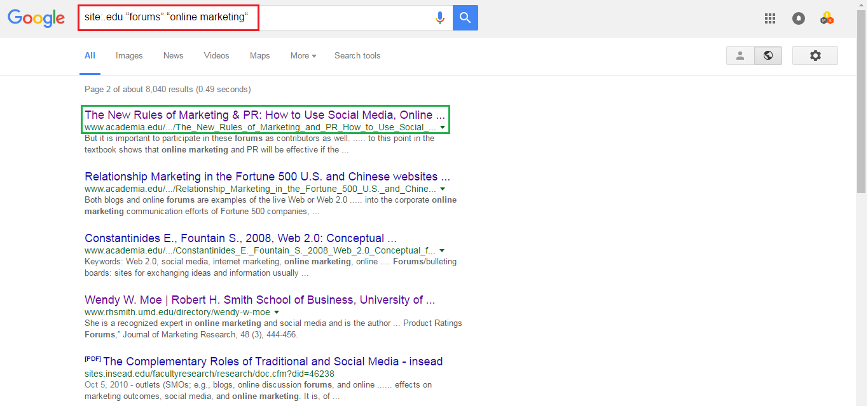Click the Google logo
This screenshot has width=868, height=406.
tap(36, 18)
